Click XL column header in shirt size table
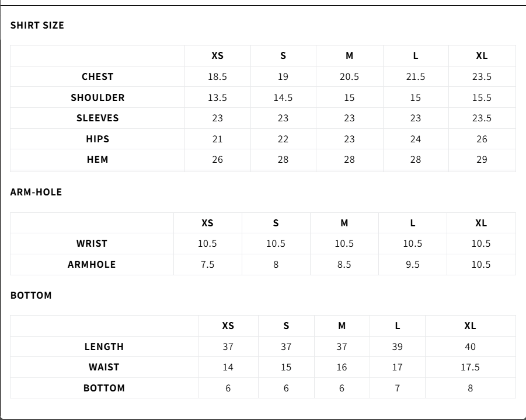This screenshot has height=420, width=526. (482, 56)
